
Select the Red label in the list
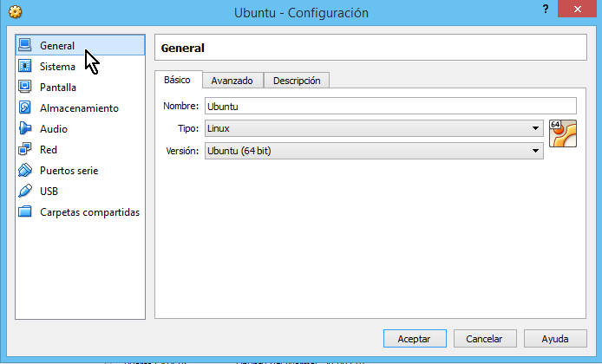tap(49, 150)
